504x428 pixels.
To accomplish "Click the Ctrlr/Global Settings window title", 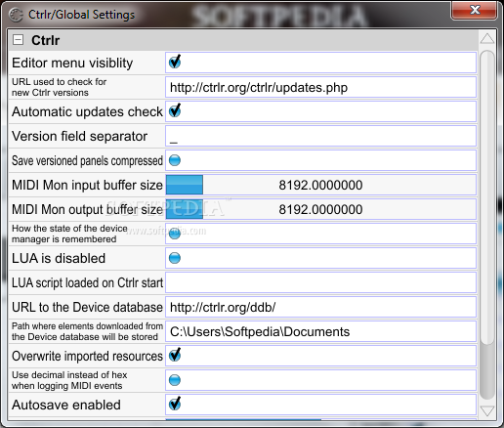I will point(81,15).
